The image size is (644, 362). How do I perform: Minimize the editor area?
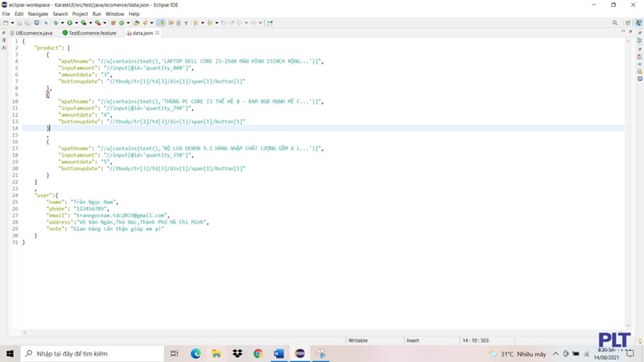pos(623,32)
